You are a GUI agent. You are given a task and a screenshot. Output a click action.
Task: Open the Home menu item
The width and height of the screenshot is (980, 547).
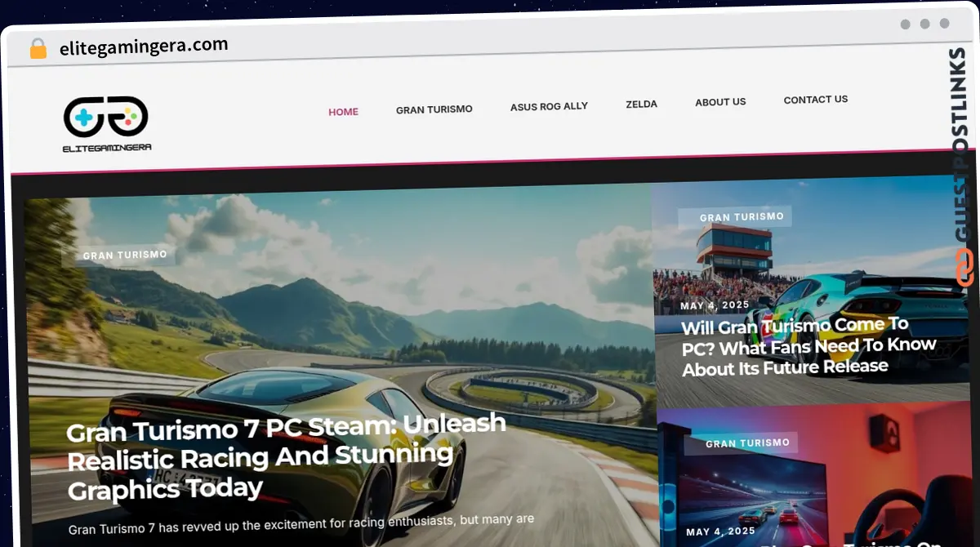pos(343,112)
